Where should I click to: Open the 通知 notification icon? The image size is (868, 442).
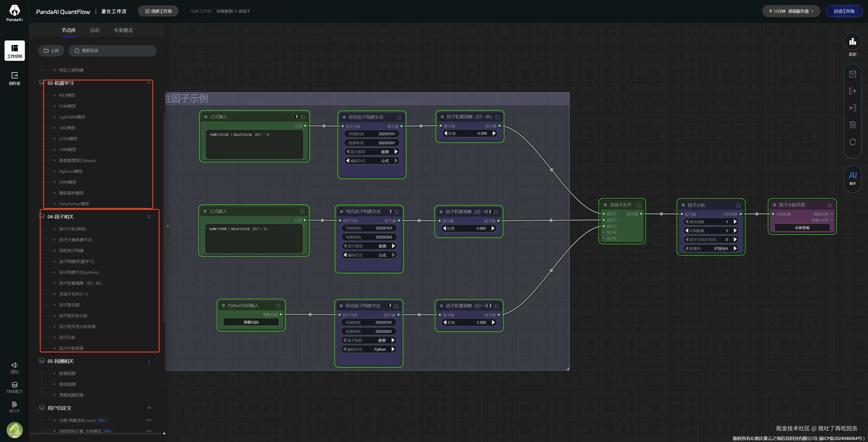(14, 368)
